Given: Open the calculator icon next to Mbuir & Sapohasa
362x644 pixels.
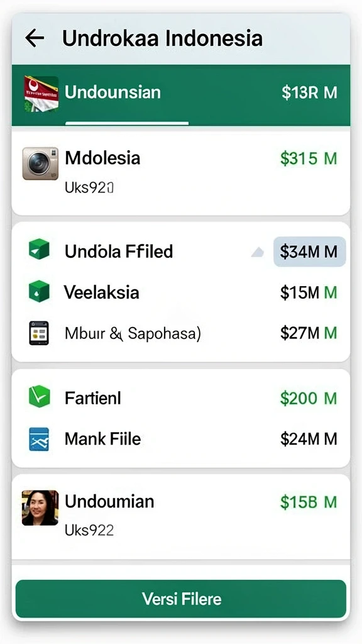Looking at the screenshot, I should pyautogui.click(x=39, y=333).
